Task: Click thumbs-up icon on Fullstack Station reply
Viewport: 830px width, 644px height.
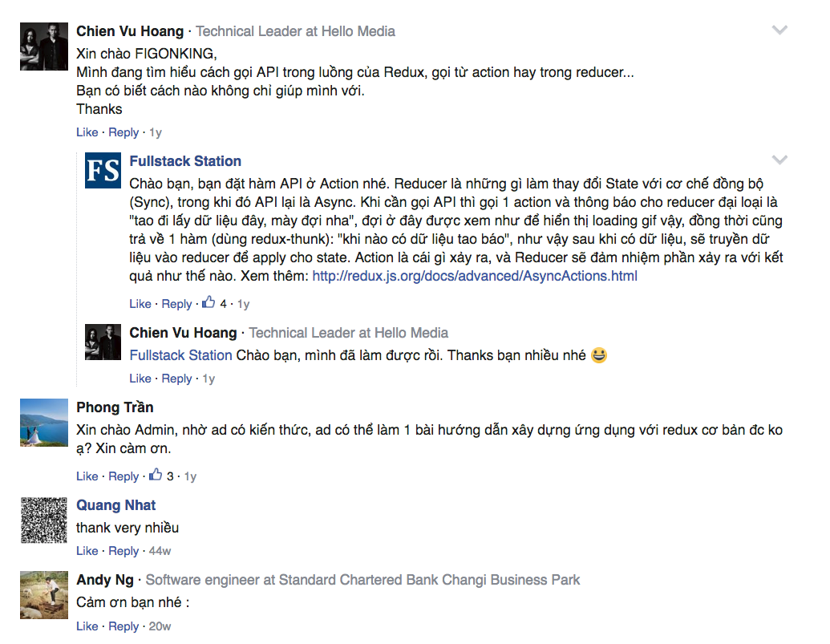Action: (209, 302)
